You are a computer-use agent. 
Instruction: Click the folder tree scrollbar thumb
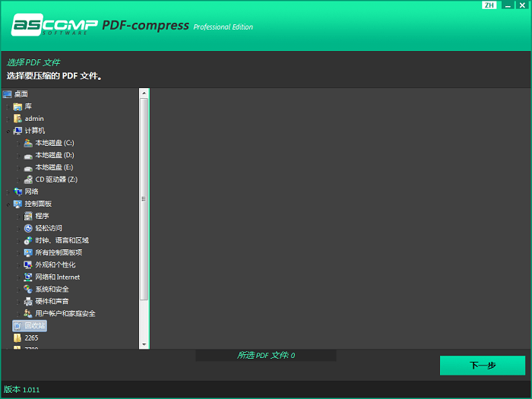click(x=144, y=199)
